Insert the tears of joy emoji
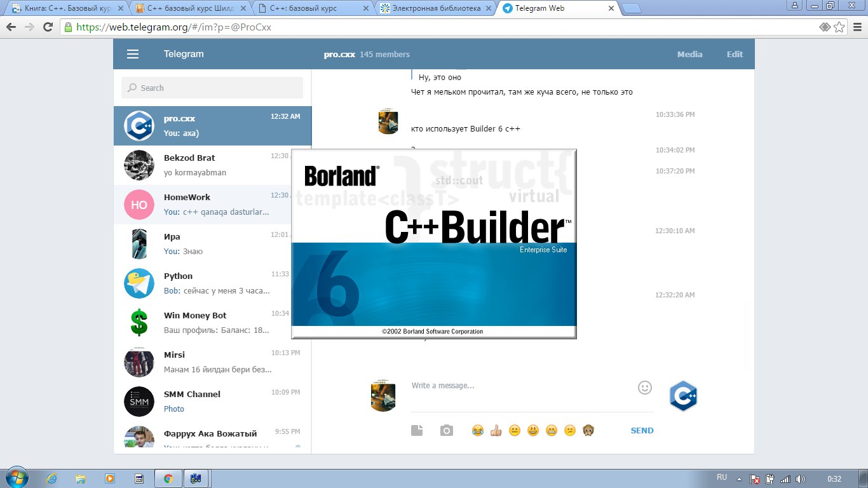The image size is (868, 488). click(478, 430)
